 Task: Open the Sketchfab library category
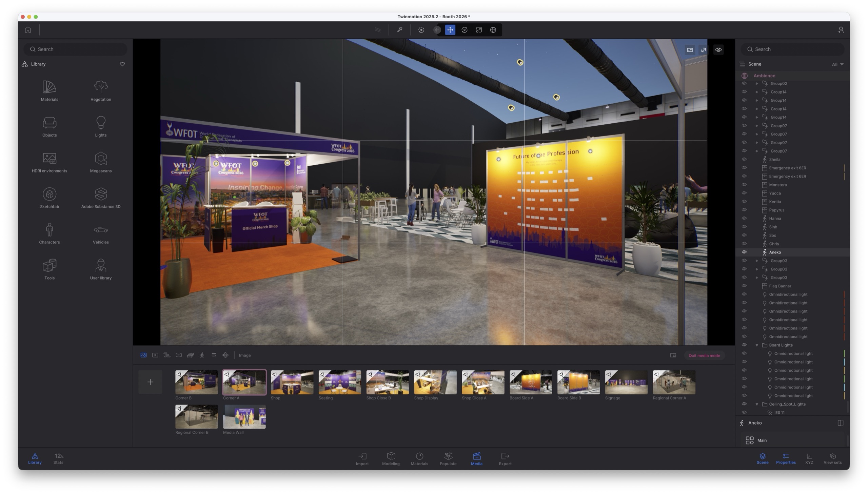coord(49,198)
